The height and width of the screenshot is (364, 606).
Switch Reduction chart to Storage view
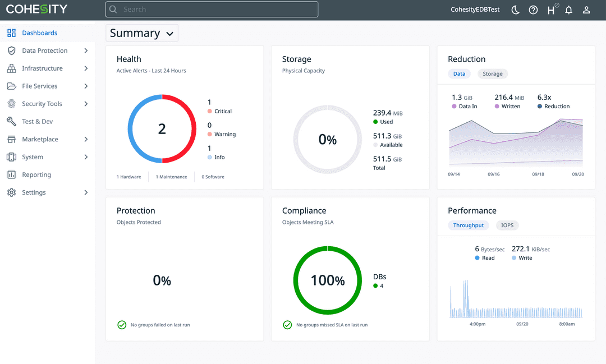pyautogui.click(x=492, y=73)
